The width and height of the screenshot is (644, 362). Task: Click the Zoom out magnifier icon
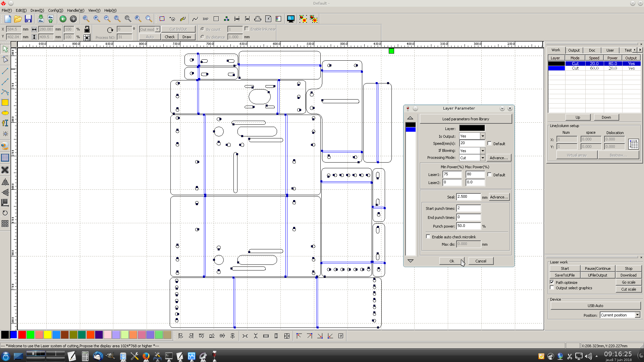pyautogui.click(x=107, y=19)
